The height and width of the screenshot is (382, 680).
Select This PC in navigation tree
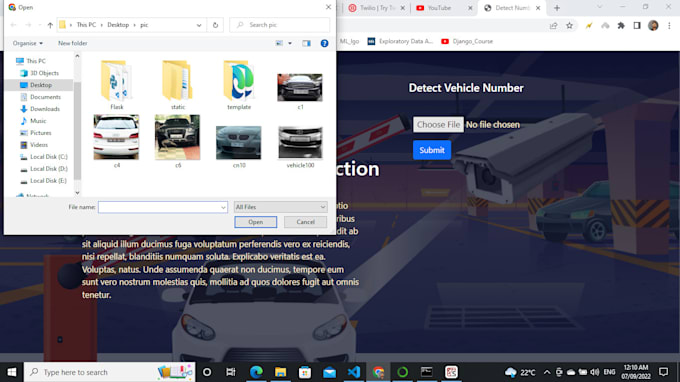pyautogui.click(x=36, y=61)
